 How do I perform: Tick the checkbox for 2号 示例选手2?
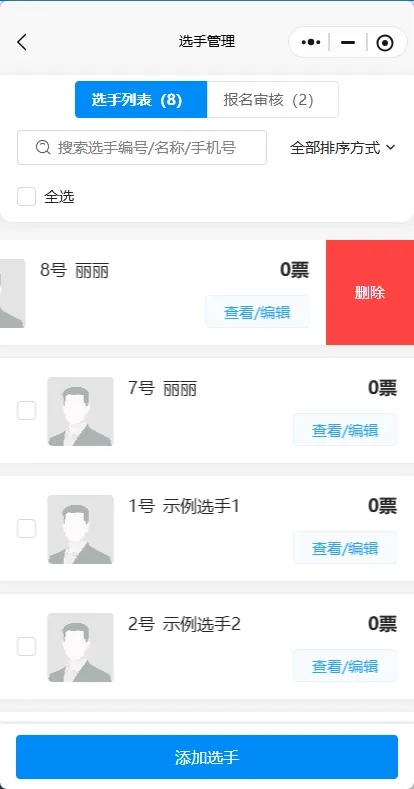click(27, 647)
